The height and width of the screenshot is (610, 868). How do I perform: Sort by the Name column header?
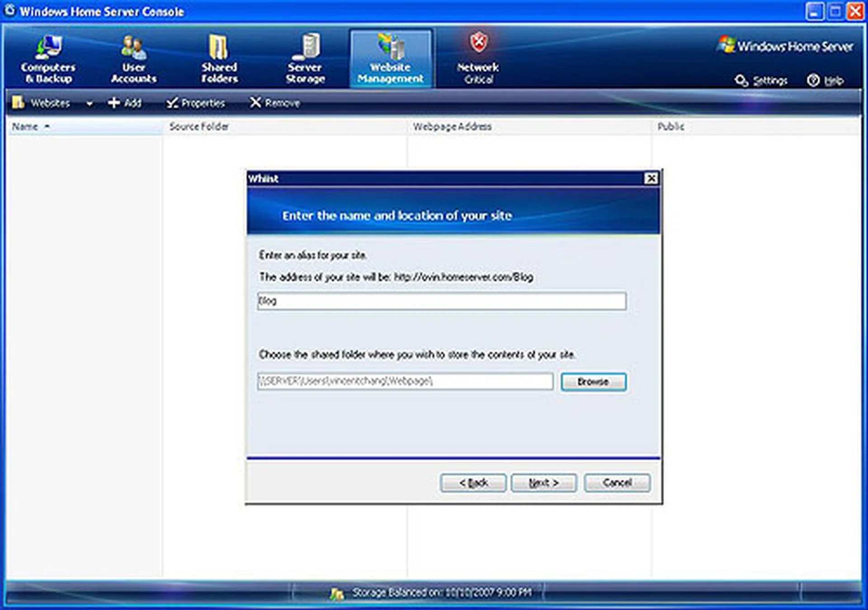click(x=25, y=127)
